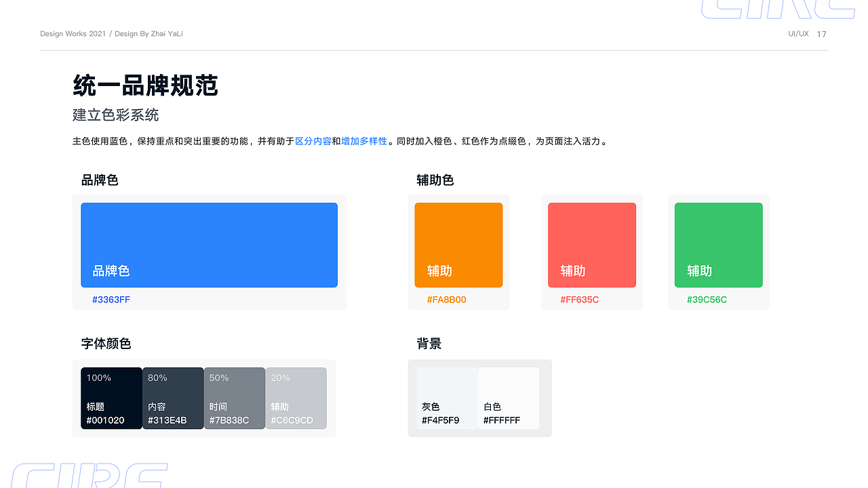Click the section heading 背景
Image resolution: width=868 pixels, height=488 pixels.
coord(429,343)
